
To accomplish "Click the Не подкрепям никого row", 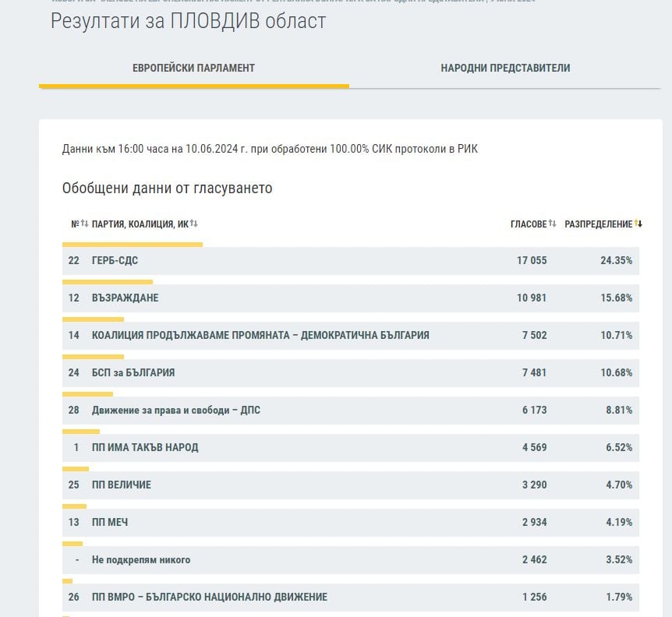I will 351,559.
